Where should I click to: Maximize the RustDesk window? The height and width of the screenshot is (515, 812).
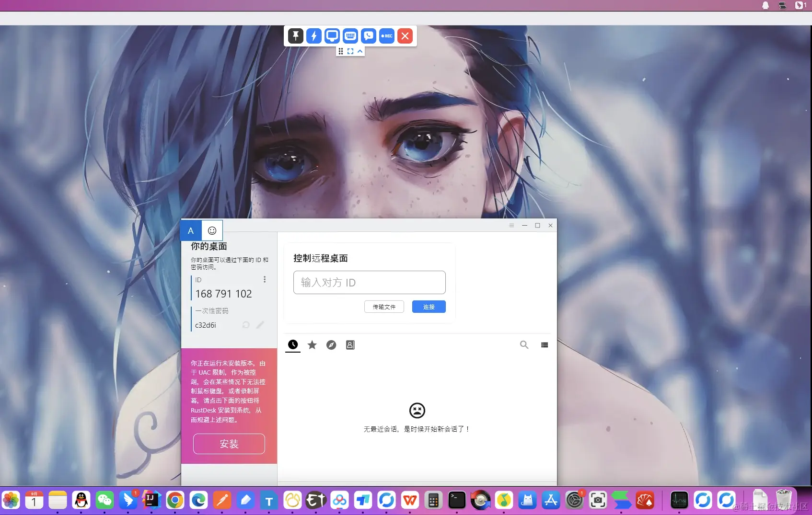[538, 225]
